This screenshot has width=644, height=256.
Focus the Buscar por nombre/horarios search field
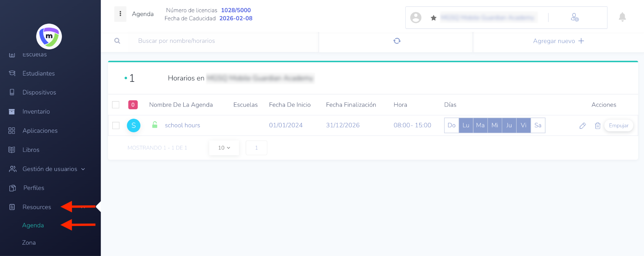click(x=220, y=41)
